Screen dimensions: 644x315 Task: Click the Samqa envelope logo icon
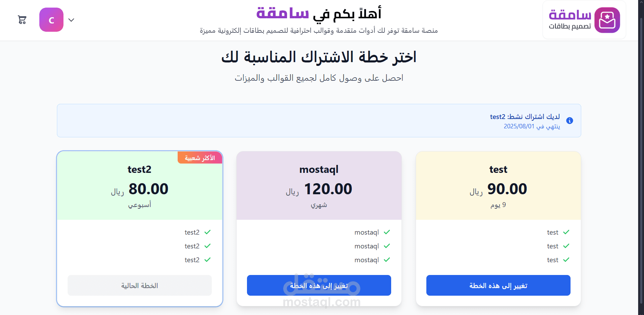click(x=607, y=20)
